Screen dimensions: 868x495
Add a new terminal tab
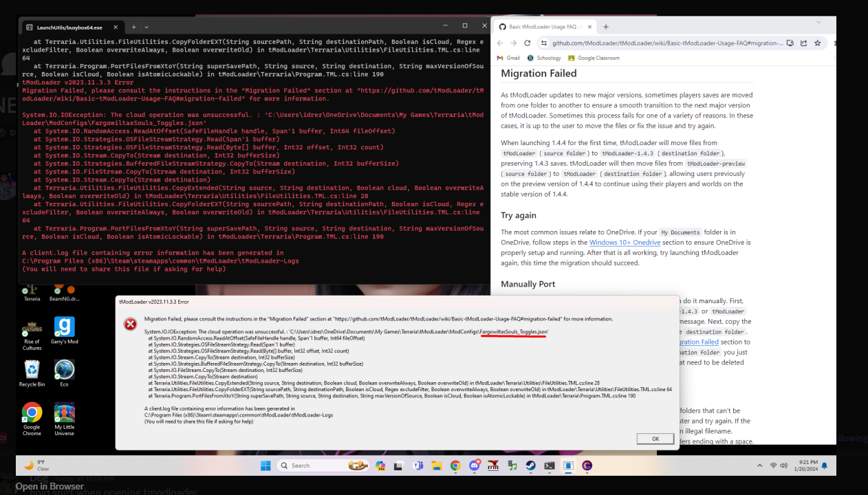pos(134,27)
